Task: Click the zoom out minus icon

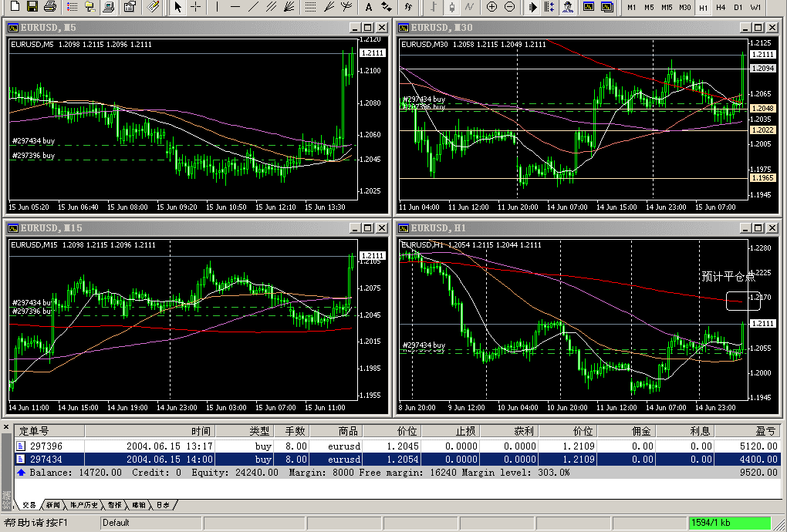Action: [509, 6]
